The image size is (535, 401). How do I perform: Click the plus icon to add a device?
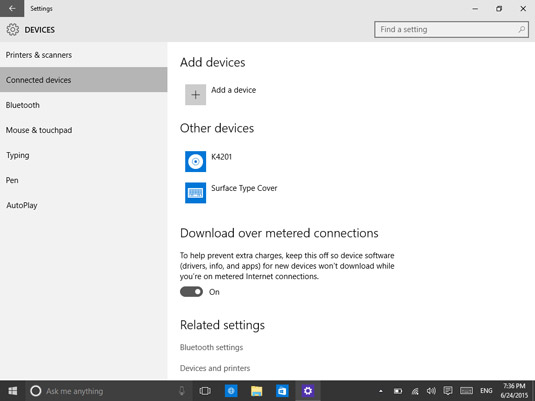pyautogui.click(x=196, y=95)
